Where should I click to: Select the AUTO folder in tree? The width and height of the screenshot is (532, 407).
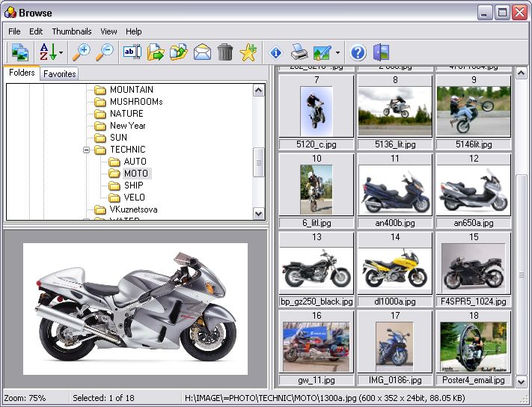click(135, 162)
